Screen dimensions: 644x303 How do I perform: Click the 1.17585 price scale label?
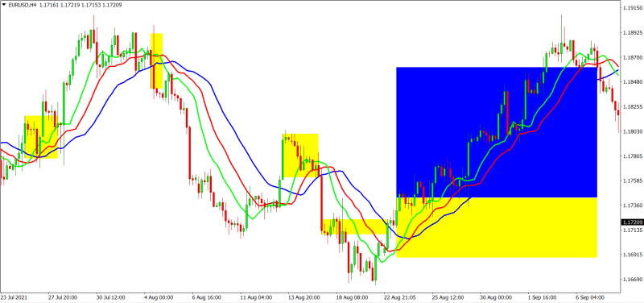click(x=633, y=181)
